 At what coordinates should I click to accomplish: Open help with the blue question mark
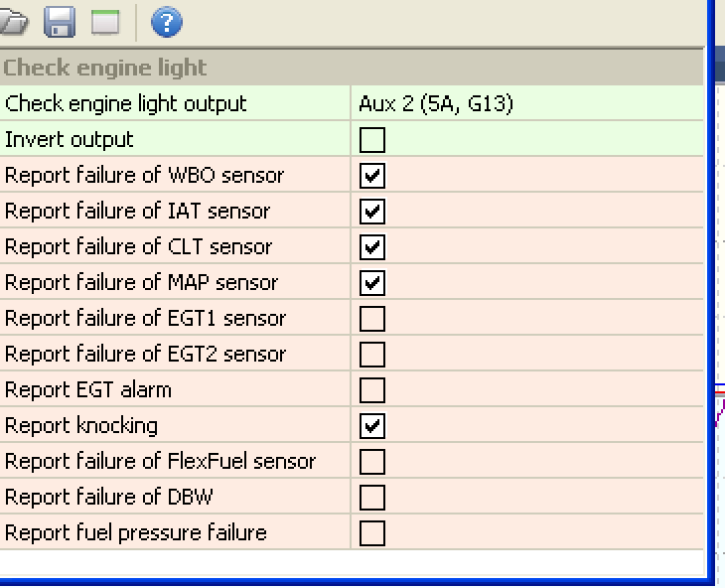(x=166, y=22)
